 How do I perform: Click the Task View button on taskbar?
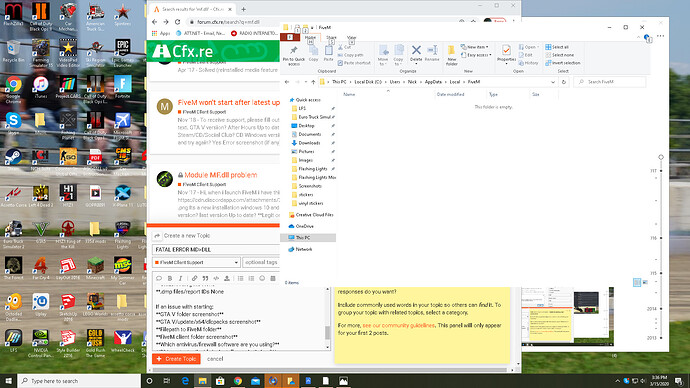coord(167,381)
